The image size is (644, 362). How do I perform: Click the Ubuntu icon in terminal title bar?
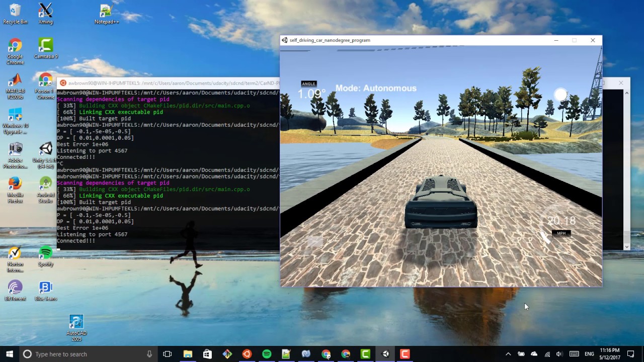[x=62, y=83]
